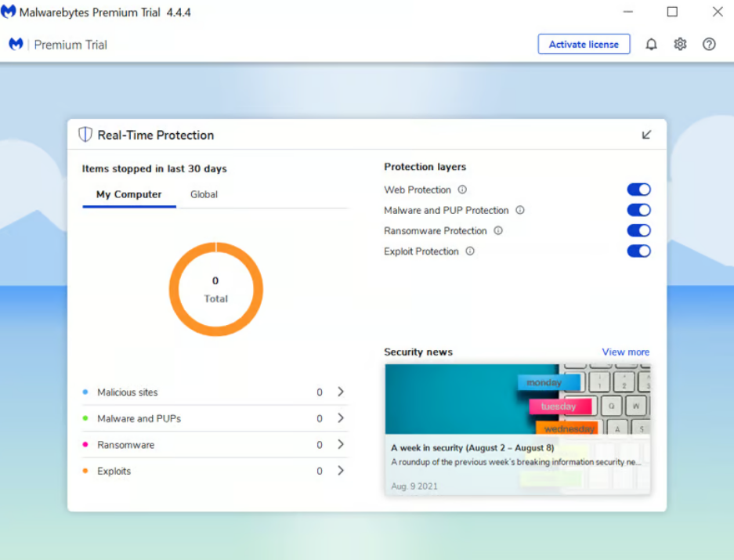Select the My Computer tab
This screenshot has height=560, width=734.
[x=128, y=194]
